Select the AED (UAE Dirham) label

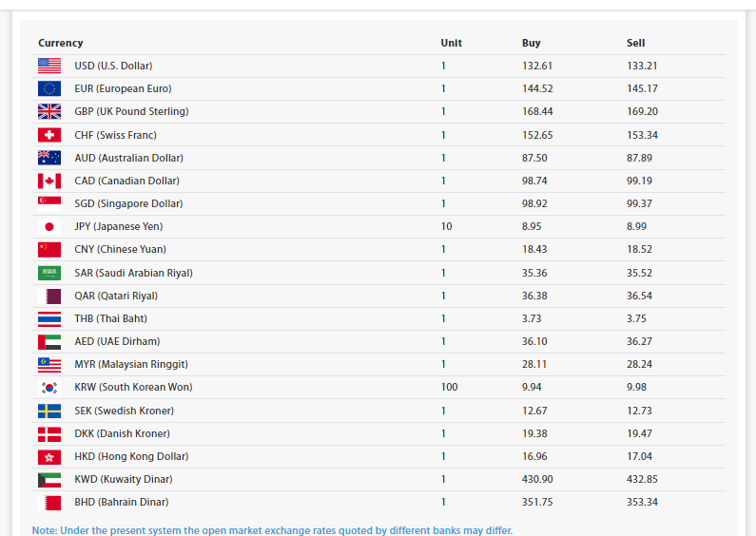pyautogui.click(x=117, y=341)
